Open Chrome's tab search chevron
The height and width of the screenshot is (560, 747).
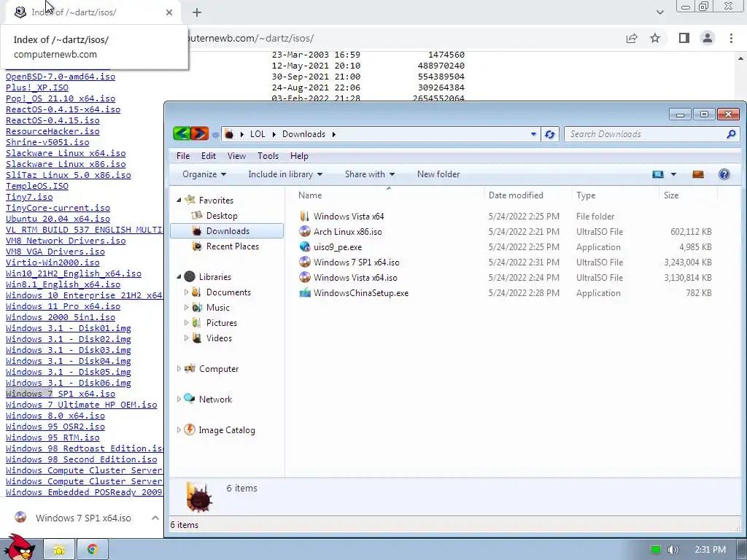tap(659, 12)
